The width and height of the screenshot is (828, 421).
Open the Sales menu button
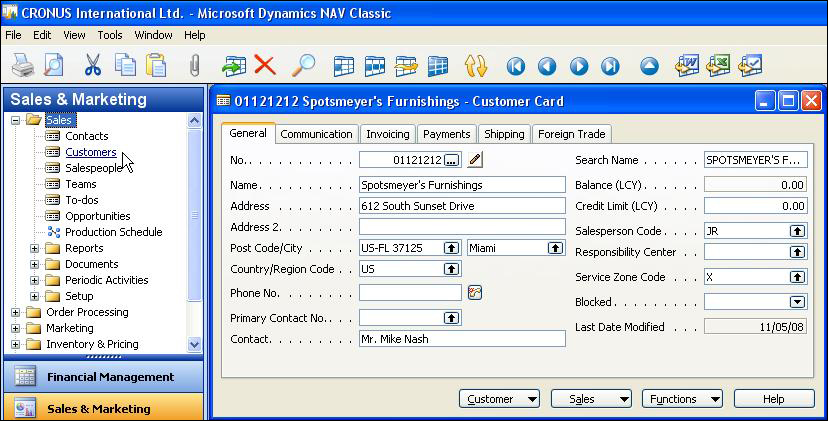click(x=591, y=399)
